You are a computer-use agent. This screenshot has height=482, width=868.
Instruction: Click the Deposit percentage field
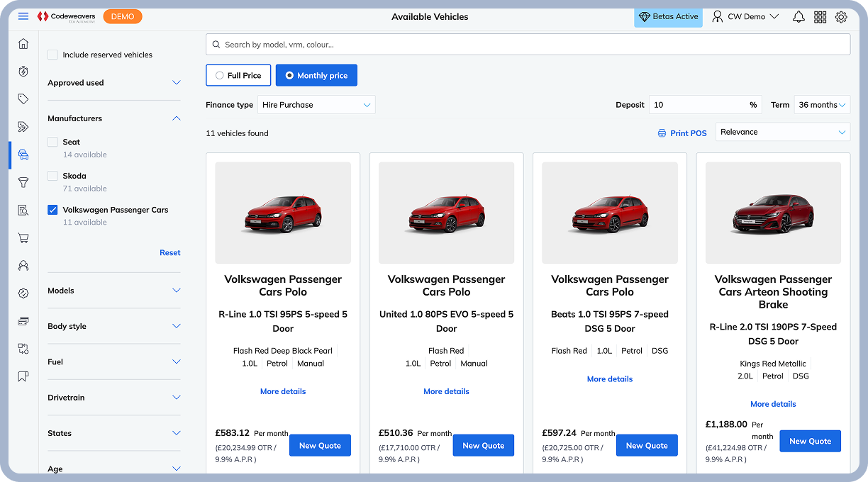[x=705, y=105]
